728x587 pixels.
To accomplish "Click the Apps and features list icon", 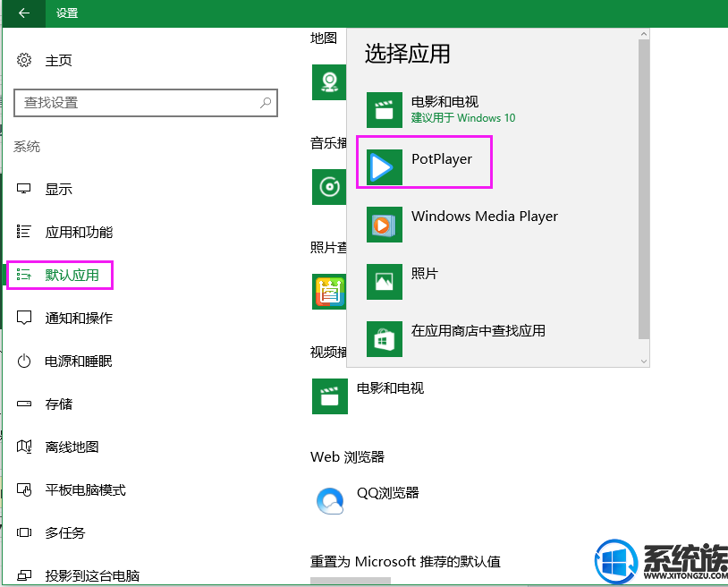I will (23, 231).
